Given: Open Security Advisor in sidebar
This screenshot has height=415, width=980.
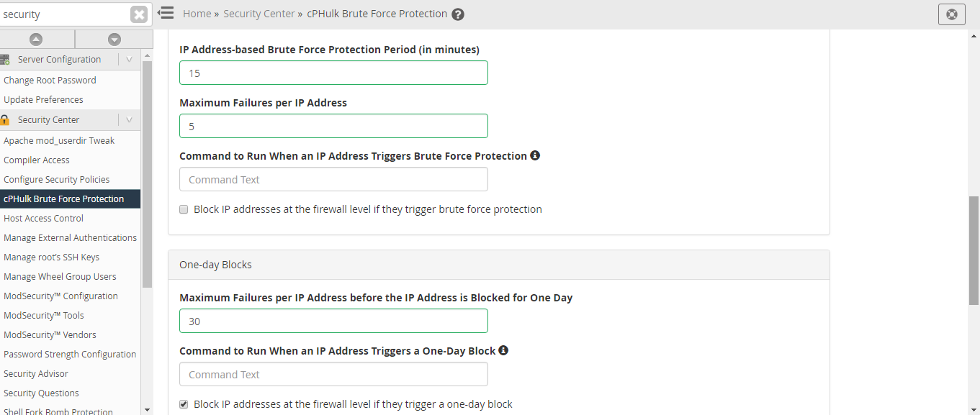Looking at the screenshot, I should tap(36, 374).
